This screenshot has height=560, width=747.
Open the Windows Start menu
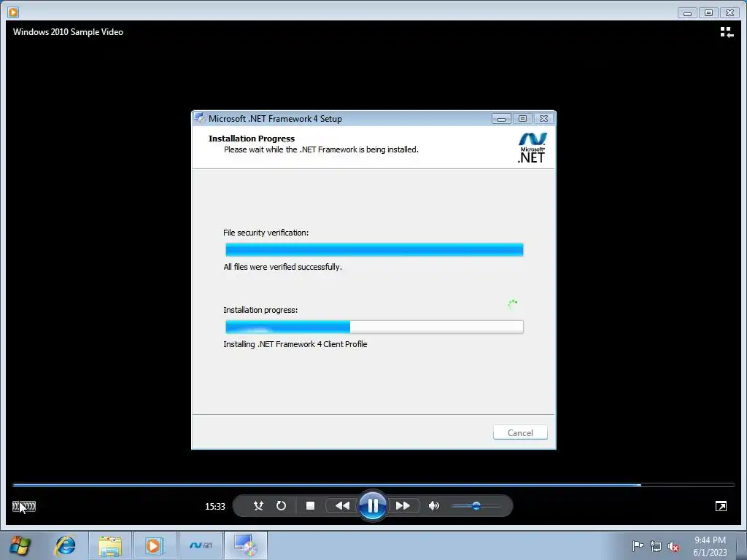20,545
